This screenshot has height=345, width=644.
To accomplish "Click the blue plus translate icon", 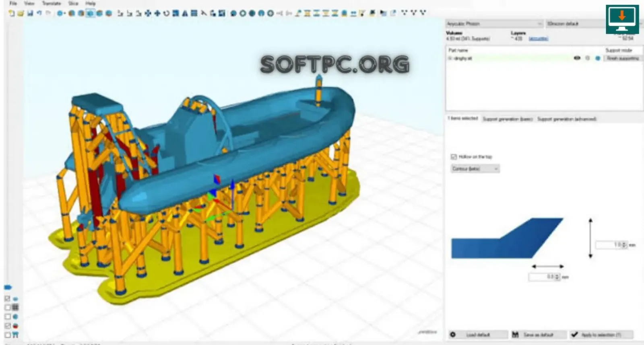I will [x=157, y=13].
